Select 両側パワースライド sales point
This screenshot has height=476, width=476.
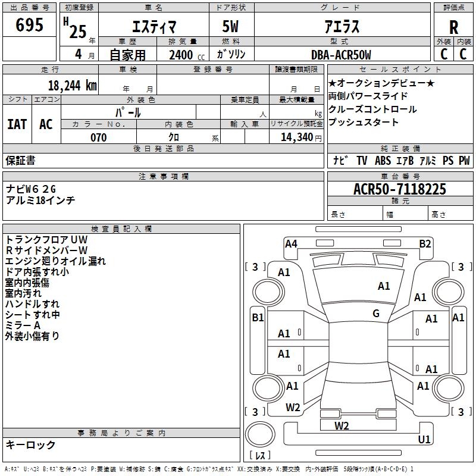(x=368, y=96)
